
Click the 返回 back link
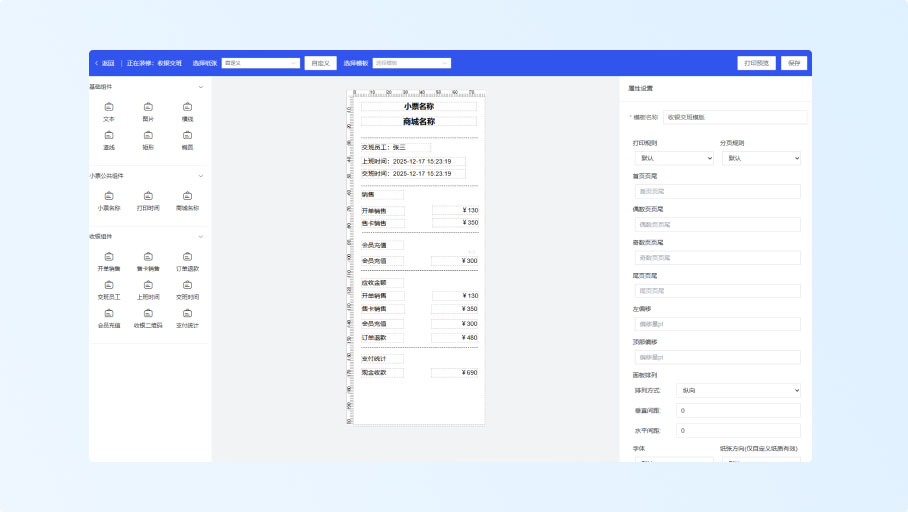105,63
